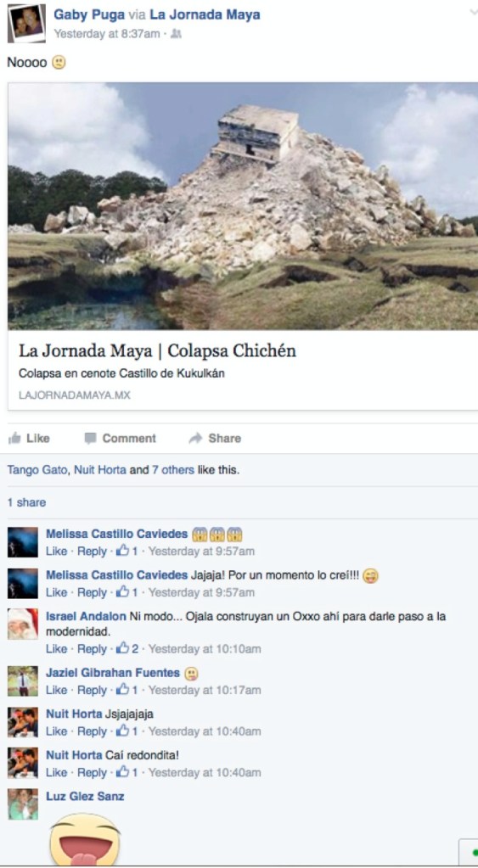Open Israel Andalon's Santa avatar
This screenshot has height=868, width=478.
[x=23, y=624]
